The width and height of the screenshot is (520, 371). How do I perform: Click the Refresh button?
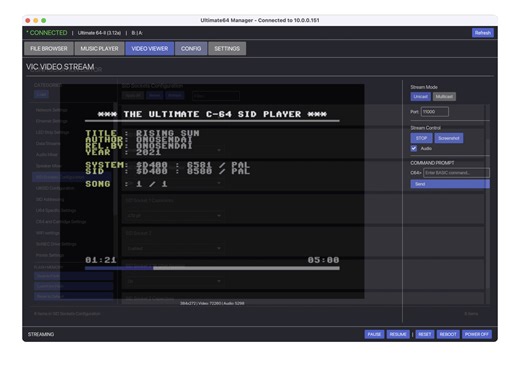[x=483, y=33]
